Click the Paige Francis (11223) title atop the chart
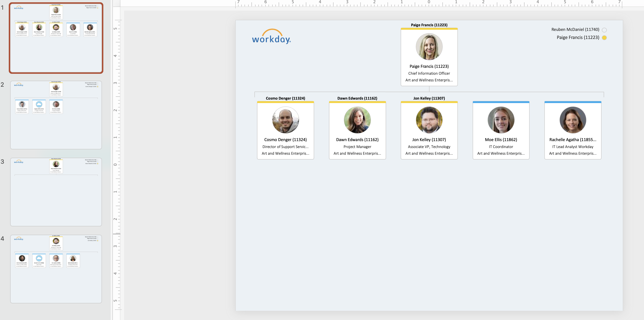Screen dimensions: 644x320 [x=429, y=25]
